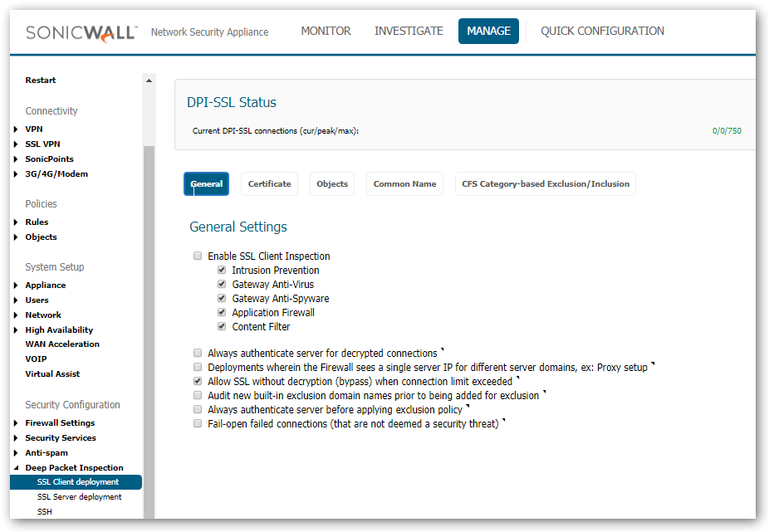
Task: Open the MONITOR top menu
Action: pos(326,32)
